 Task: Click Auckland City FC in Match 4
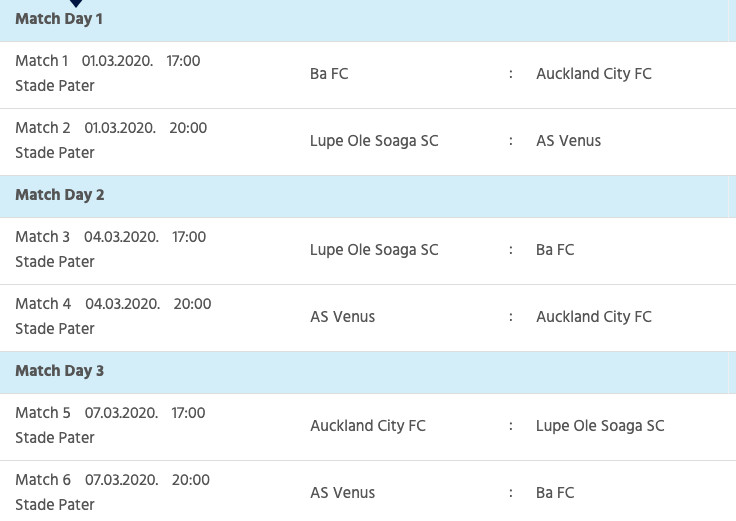click(593, 317)
